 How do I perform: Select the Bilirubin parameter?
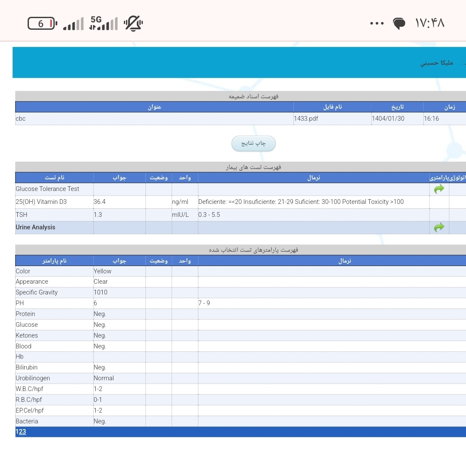coord(26,367)
